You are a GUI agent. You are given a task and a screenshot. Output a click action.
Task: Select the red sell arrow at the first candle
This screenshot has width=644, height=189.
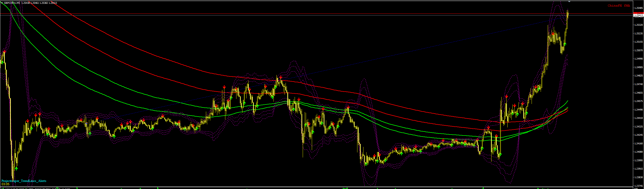pyautogui.click(x=5, y=51)
